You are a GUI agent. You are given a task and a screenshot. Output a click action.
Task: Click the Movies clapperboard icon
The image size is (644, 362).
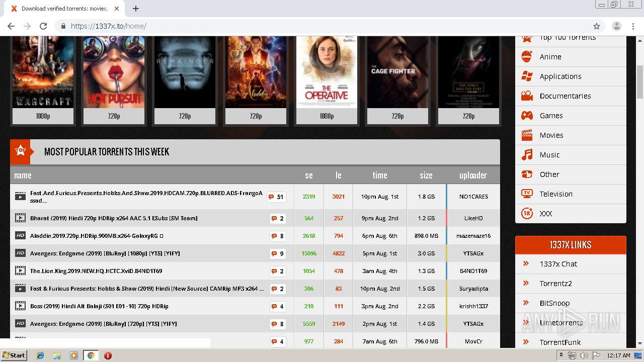click(x=527, y=135)
